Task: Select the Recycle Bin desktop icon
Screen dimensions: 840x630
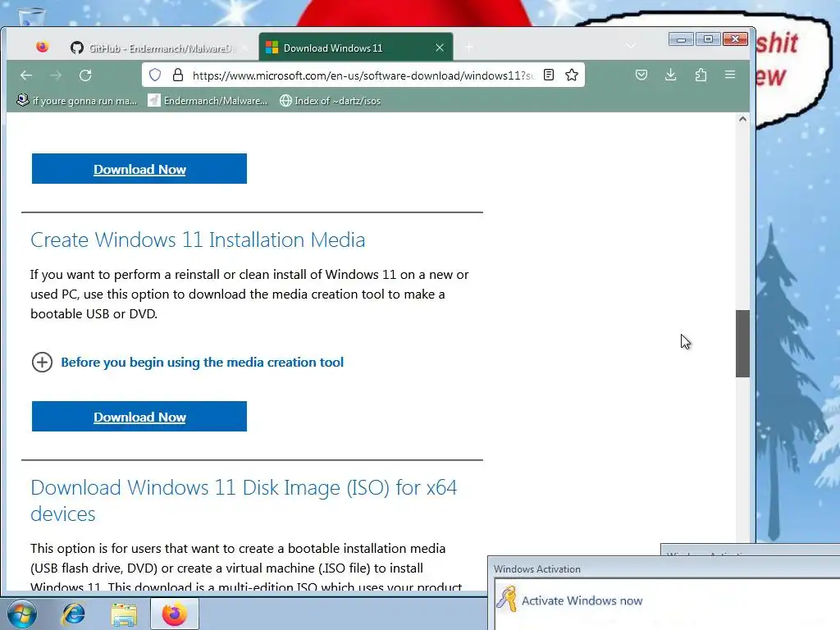Action: coord(32,16)
